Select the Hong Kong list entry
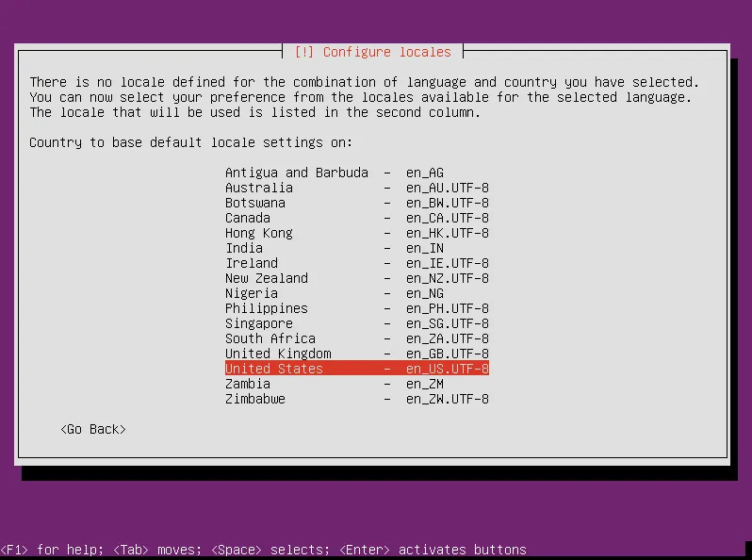The image size is (752, 560). (x=356, y=233)
